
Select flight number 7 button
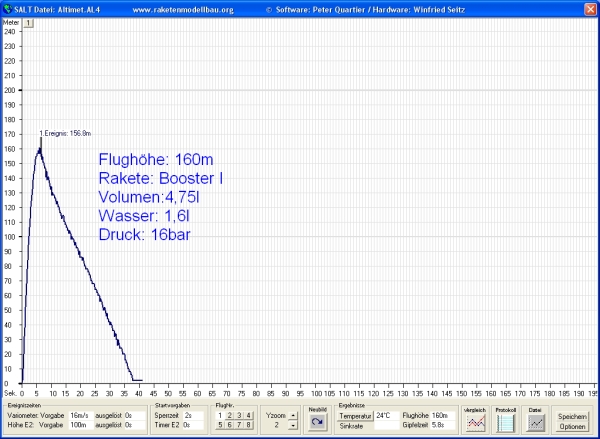pyautogui.click(x=241, y=426)
